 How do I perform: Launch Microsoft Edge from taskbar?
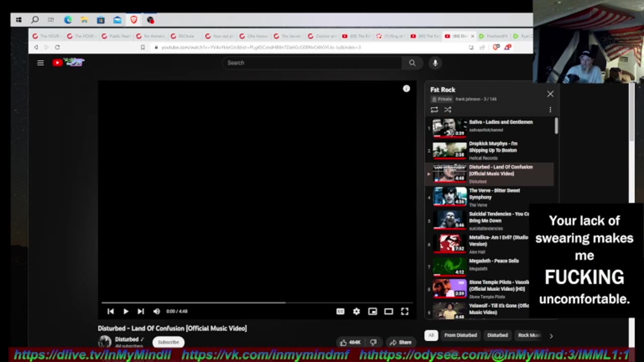(x=68, y=20)
